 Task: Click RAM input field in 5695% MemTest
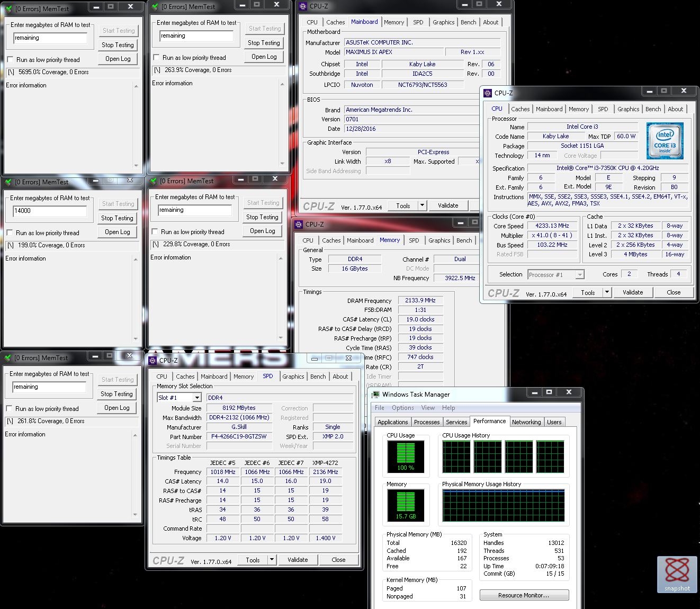[x=50, y=38]
